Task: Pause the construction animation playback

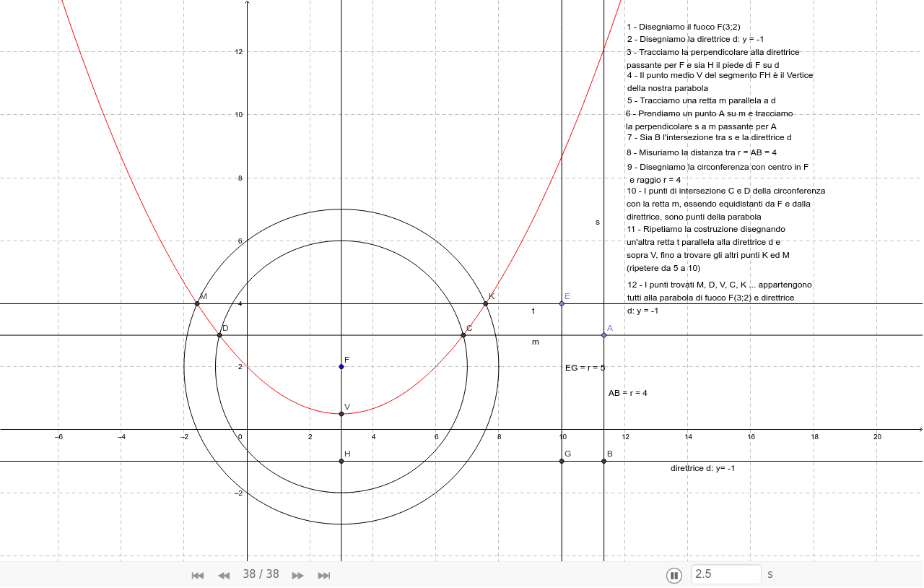Action: (x=674, y=574)
